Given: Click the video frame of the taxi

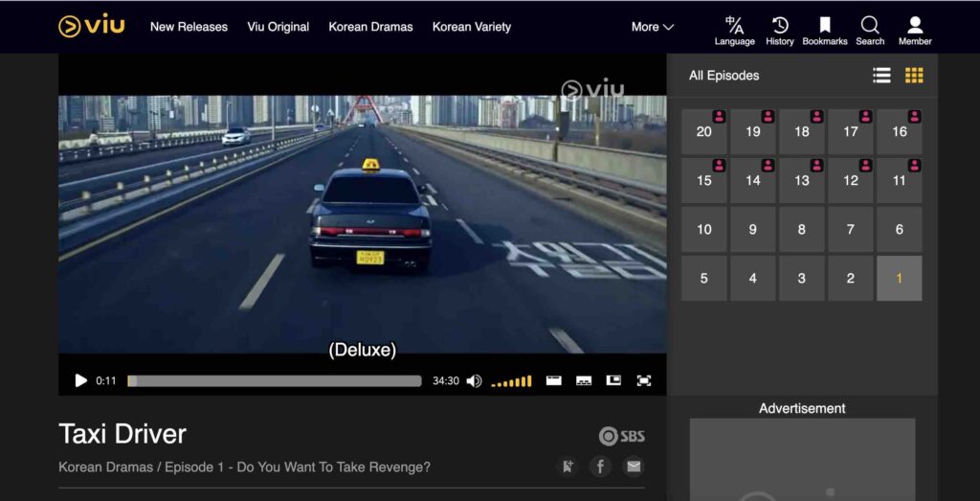Looking at the screenshot, I should click(x=363, y=224).
